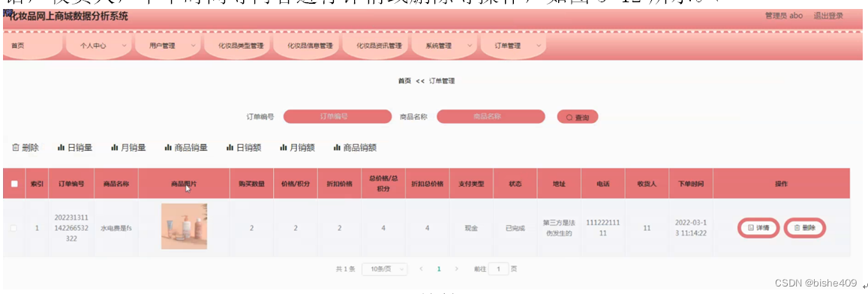Click the 水电费是fs product name cell
Image resolution: width=868 pixels, height=294 pixels.
(x=116, y=228)
